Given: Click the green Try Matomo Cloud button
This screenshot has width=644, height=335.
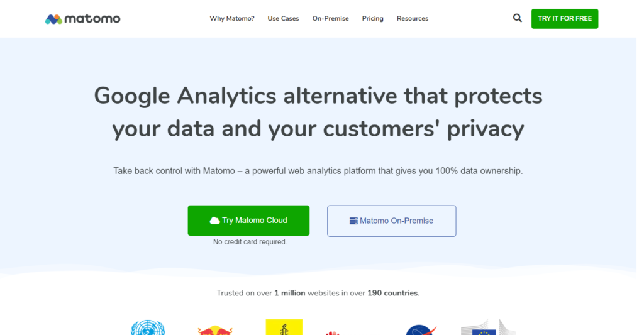Looking at the screenshot, I should 248,221.
